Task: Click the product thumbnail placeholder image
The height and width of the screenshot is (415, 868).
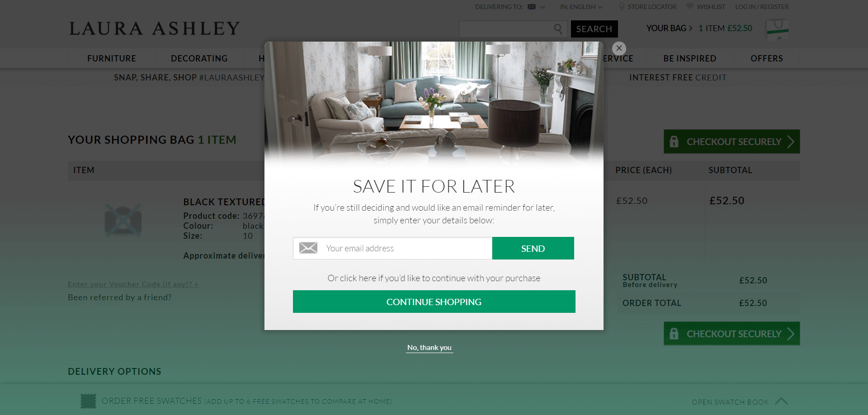Action: 123,221
